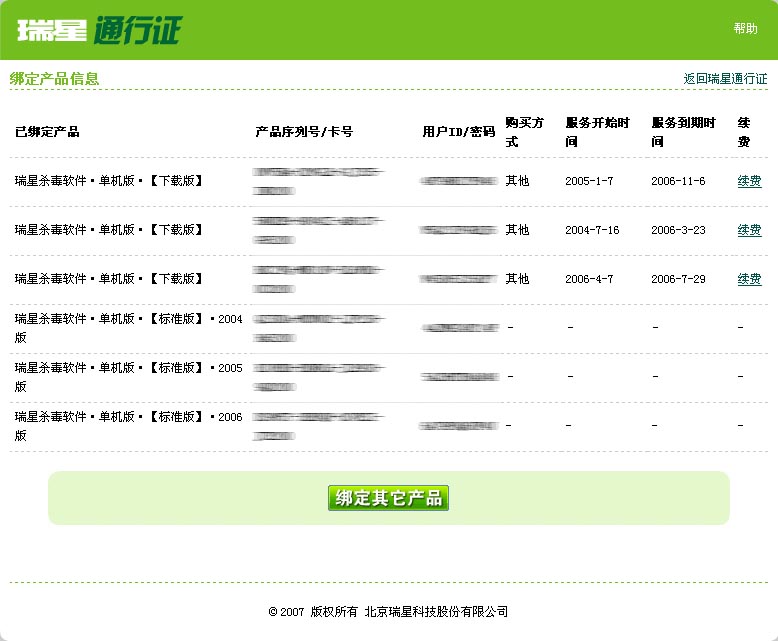The image size is (778, 641).
Task: Click the 购买方式 column header
Action: coord(524,132)
